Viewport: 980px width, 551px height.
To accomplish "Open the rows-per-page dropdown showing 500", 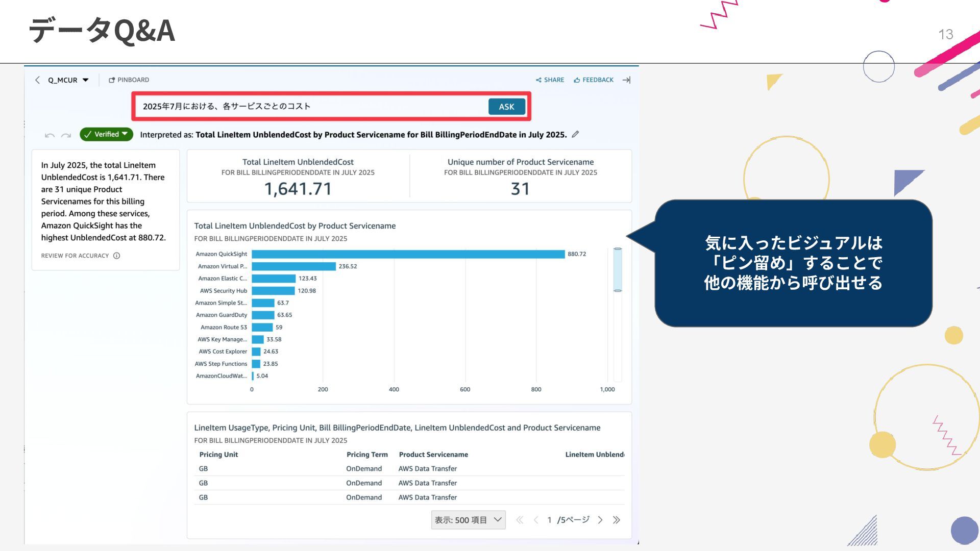I will tap(468, 520).
